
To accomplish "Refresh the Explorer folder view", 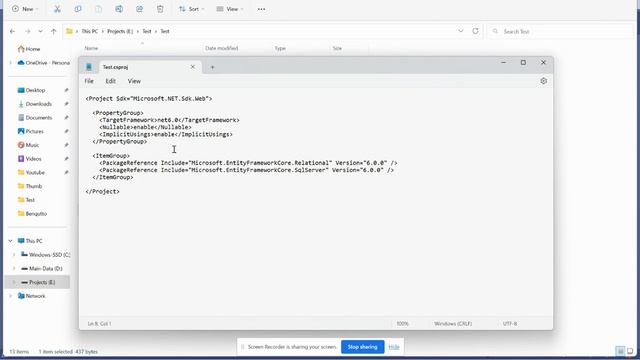I will click(x=475, y=31).
